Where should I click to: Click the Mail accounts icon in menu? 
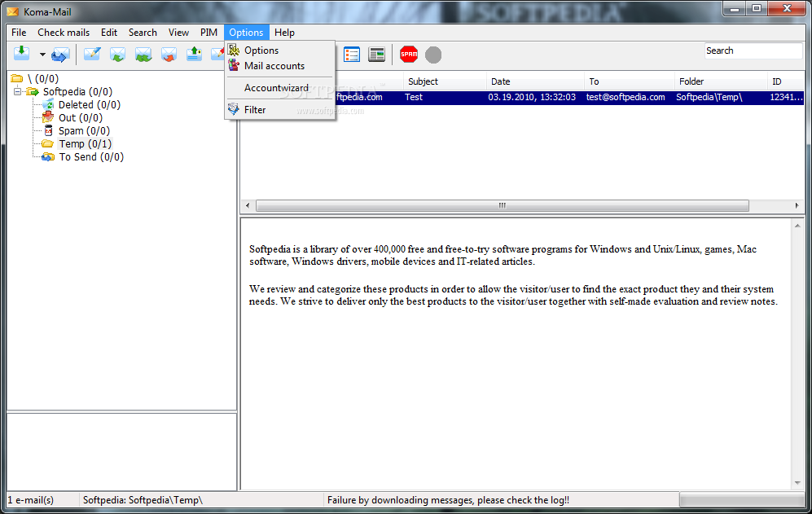(234, 65)
